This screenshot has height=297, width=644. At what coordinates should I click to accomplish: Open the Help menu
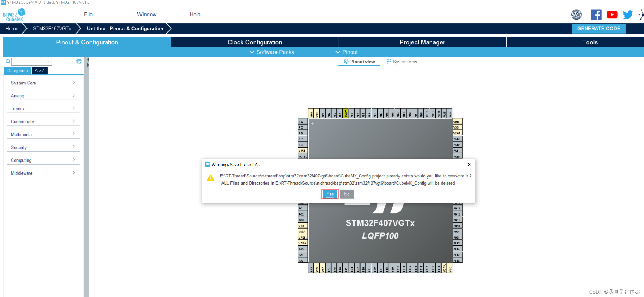click(195, 15)
